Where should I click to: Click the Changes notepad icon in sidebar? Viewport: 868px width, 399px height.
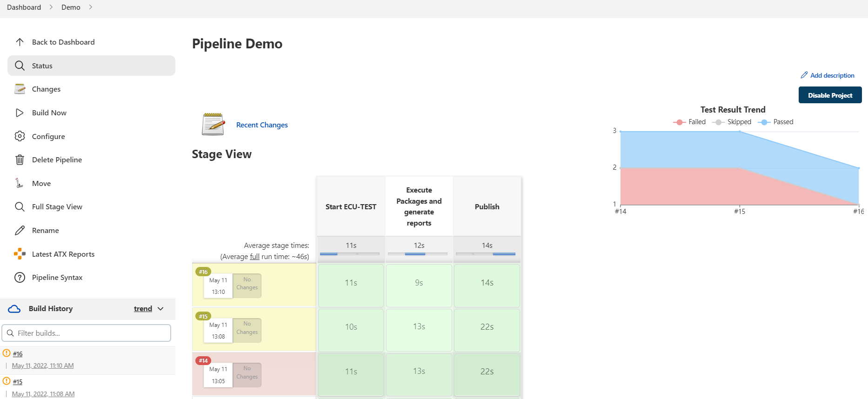point(20,89)
